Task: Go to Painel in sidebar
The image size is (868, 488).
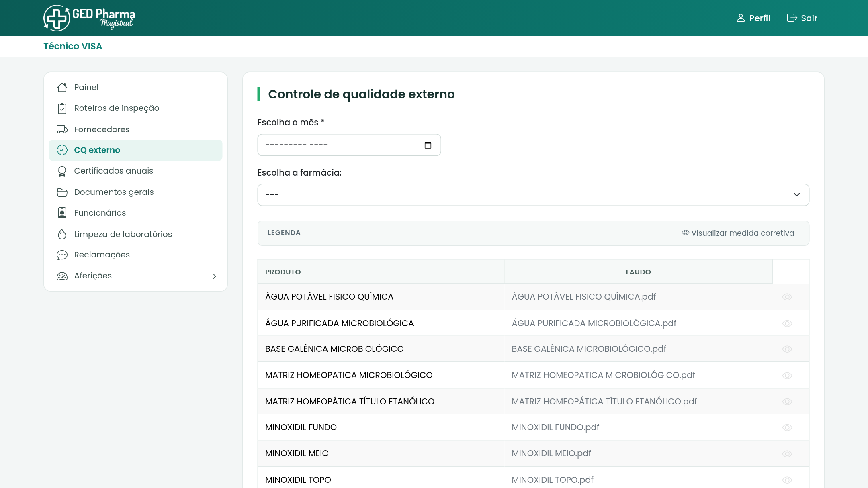Action: (135, 87)
